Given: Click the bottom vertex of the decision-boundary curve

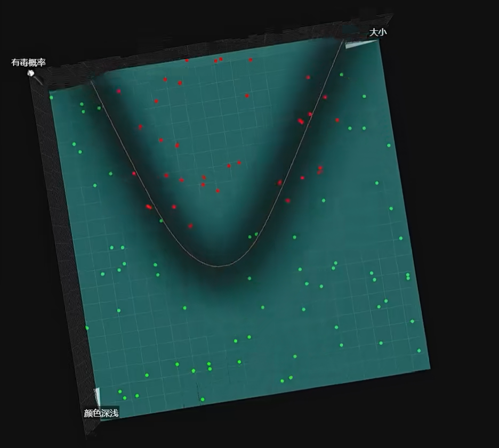Looking at the screenshot, I should click(x=218, y=266).
